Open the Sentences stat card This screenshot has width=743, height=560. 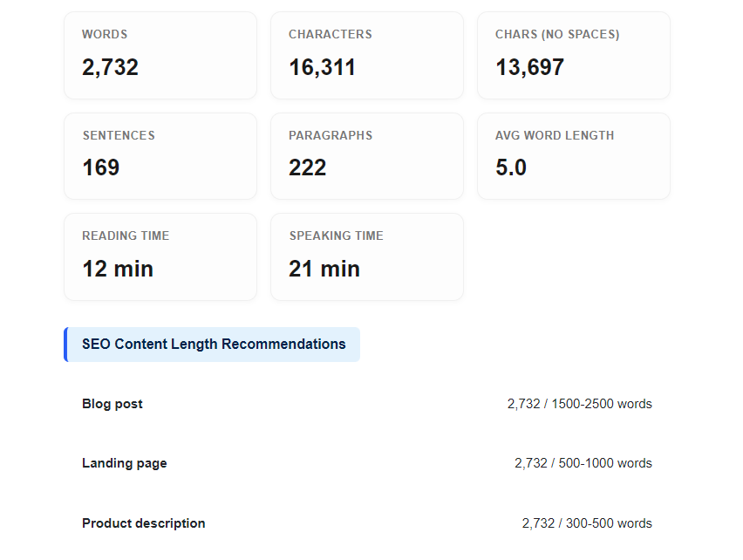pos(160,156)
